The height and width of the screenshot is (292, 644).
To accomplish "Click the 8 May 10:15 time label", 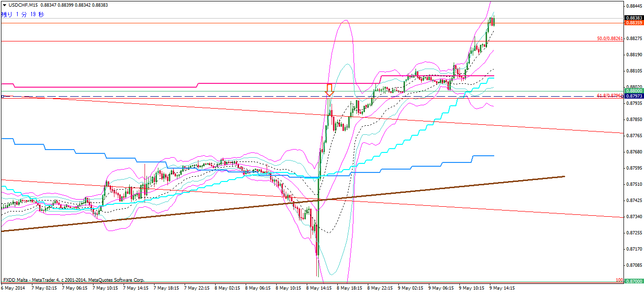I will (289, 288).
